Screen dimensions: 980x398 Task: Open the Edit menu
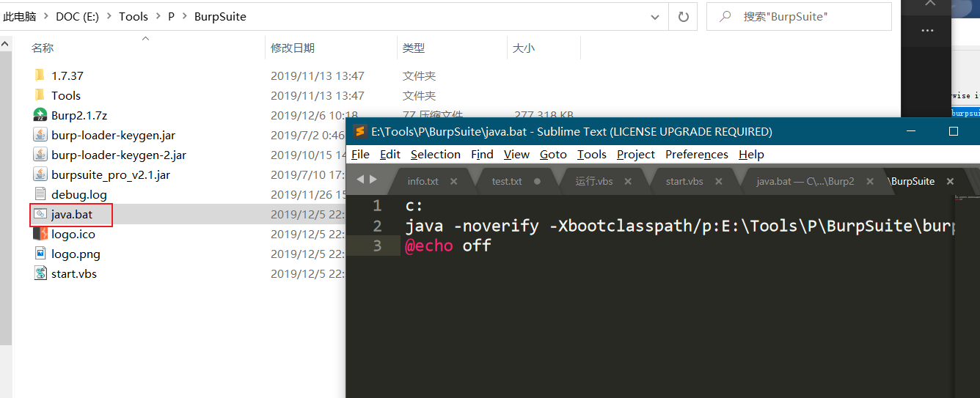coord(390,154)
